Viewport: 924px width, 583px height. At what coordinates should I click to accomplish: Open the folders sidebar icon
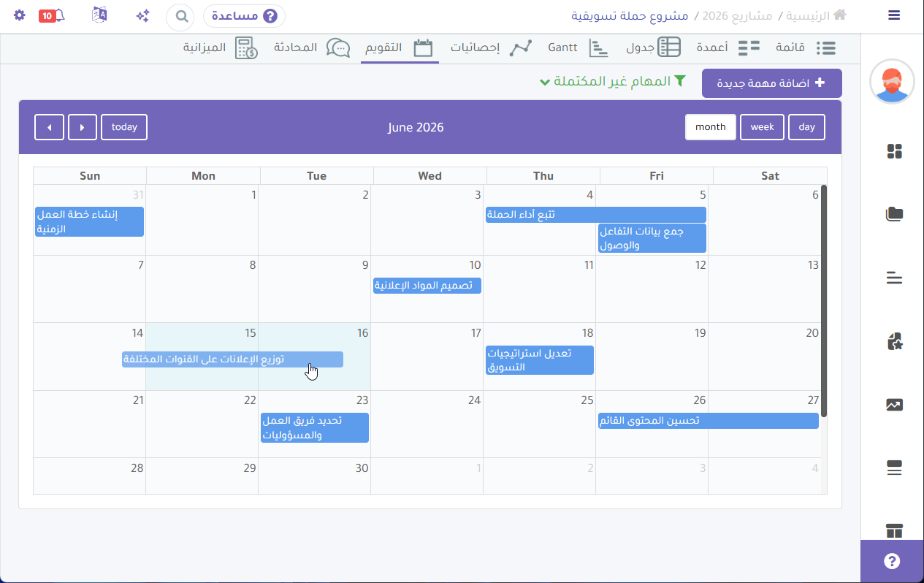pyautogui.click(x=894, y=214)
